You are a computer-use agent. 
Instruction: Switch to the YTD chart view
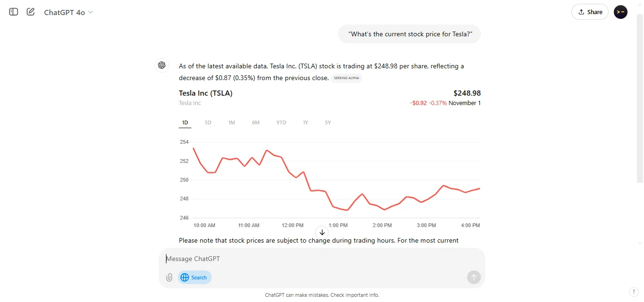click(x=281, y=122)
